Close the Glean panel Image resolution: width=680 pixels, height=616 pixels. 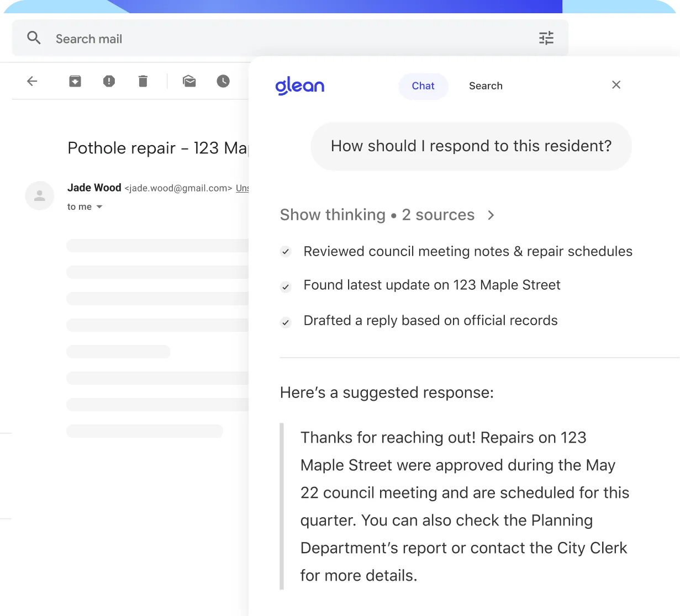pyautogui.click(x=616, y=85)
